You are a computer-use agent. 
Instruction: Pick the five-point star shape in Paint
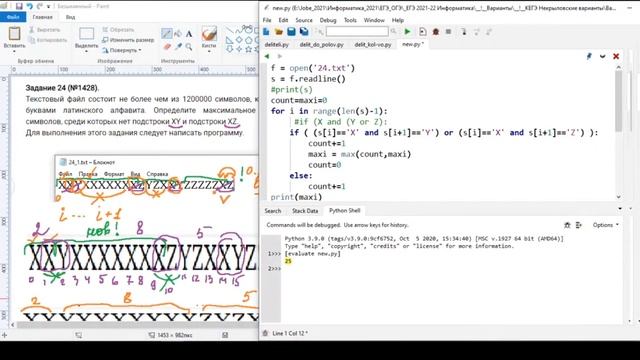tap(248, 49)
